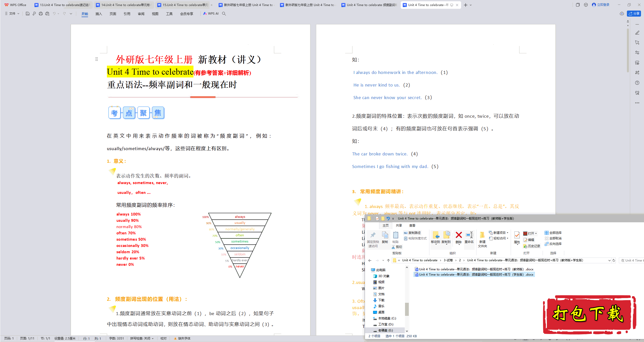Click the three-dots more icon in sidebar
This screenshot has width=644, height=342.
click(x=637, y=103)
